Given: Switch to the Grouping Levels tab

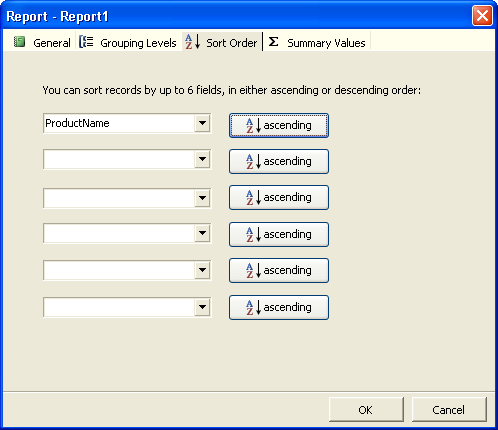Looking at the screenshot, I should 128,42.
